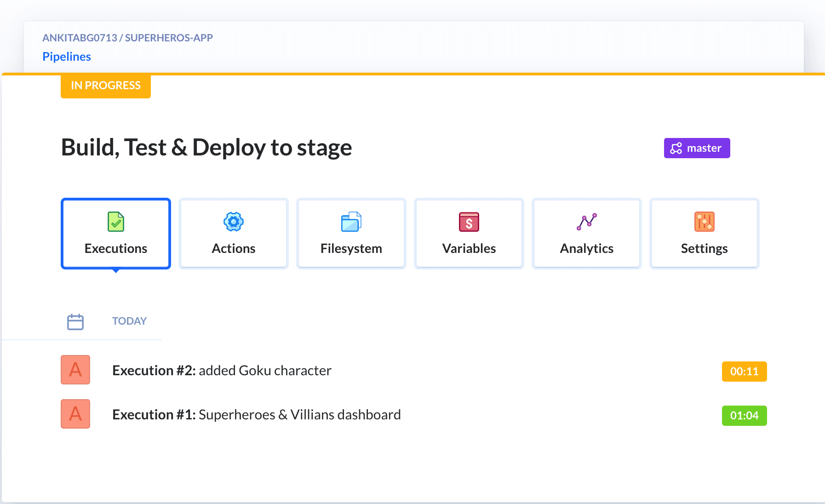
Task: Navigate to Pipelines link
Action: click(67, 57)
